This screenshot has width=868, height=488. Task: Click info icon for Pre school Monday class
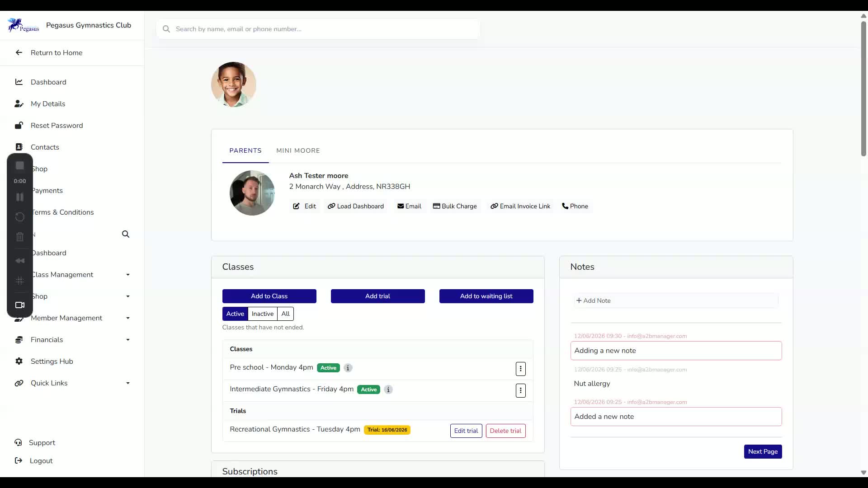348,368
